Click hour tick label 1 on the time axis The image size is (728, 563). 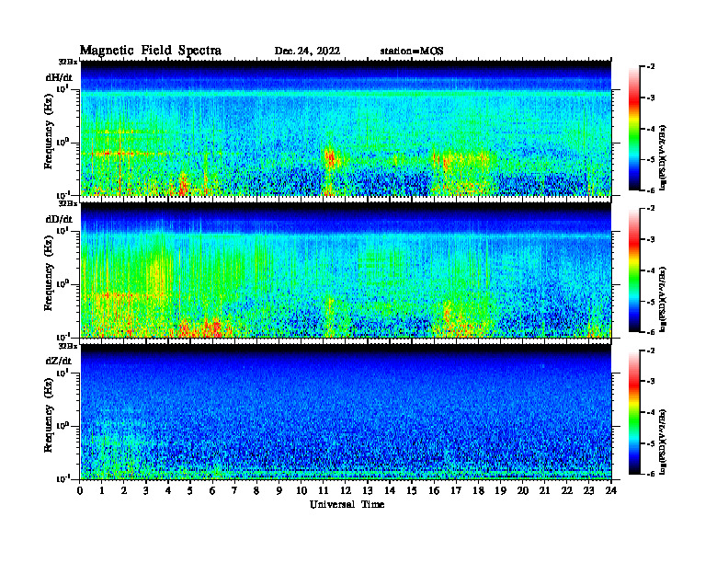pos(102,491)
